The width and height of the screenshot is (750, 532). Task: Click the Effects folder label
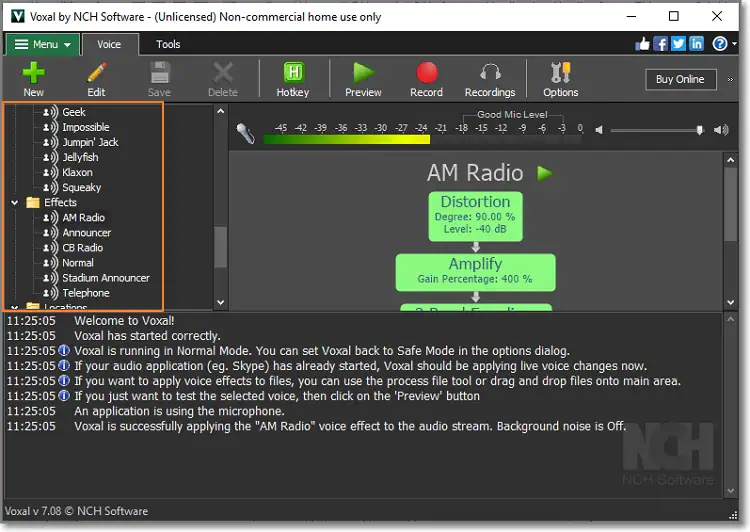60,202
